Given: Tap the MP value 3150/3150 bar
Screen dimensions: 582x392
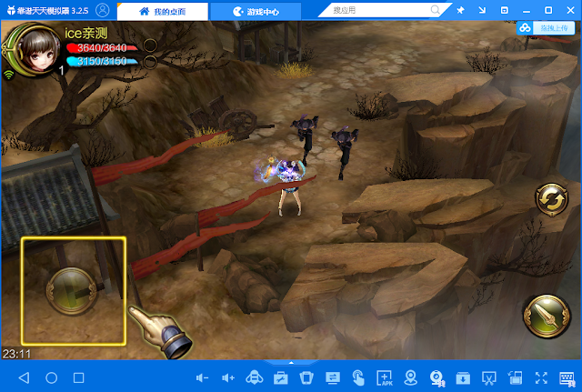Looking at the screenshot, I should [x=102, y=61].
